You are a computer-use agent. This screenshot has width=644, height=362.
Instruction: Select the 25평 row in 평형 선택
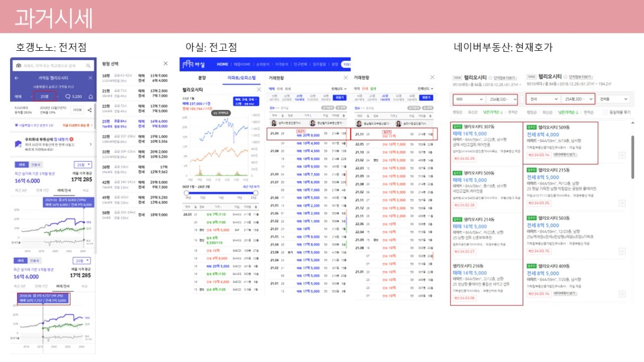tap(135, 124)
